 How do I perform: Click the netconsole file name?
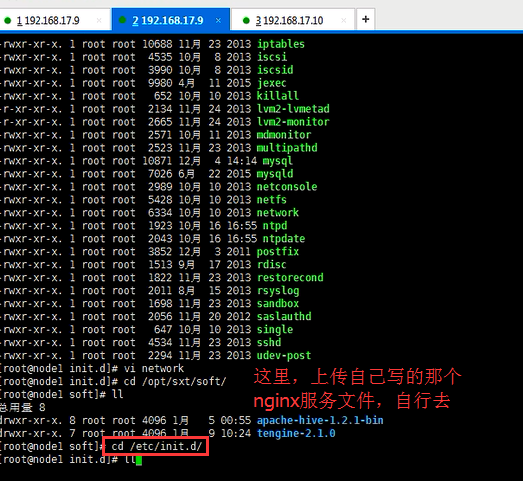tap(287, 187)
